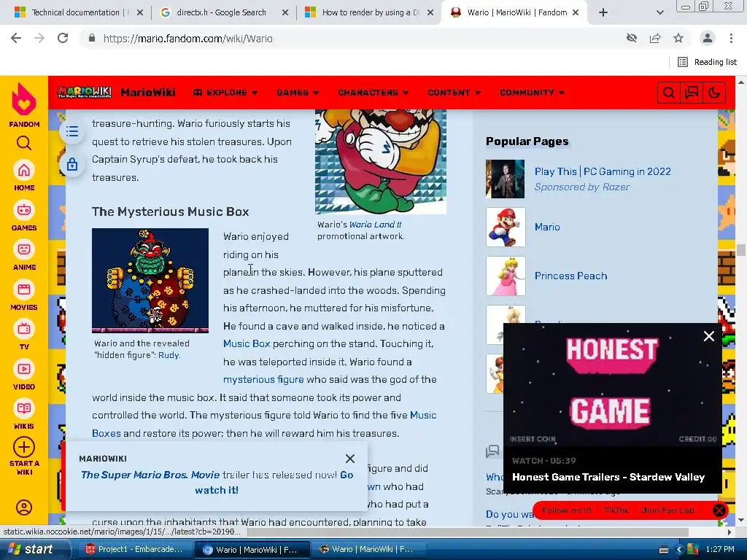Close the directx.h Google Search tab

coord(285,12)
